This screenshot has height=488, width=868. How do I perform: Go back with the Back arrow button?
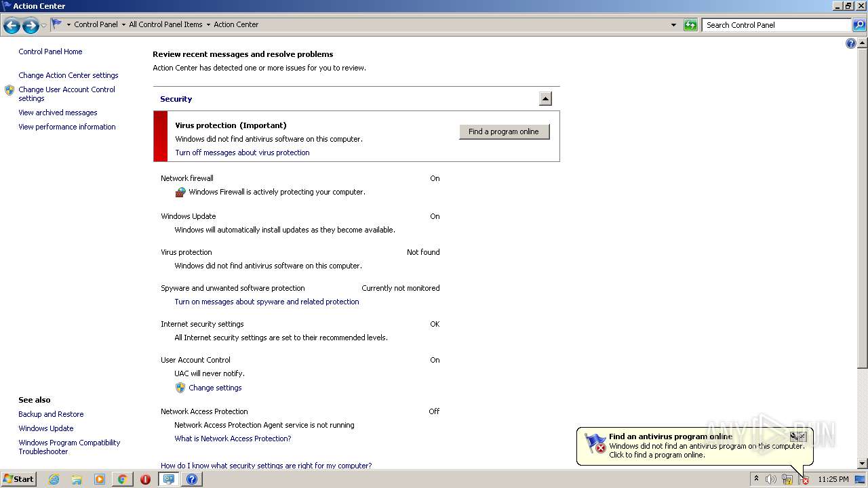pyautogui.click(x=12, y=26)
